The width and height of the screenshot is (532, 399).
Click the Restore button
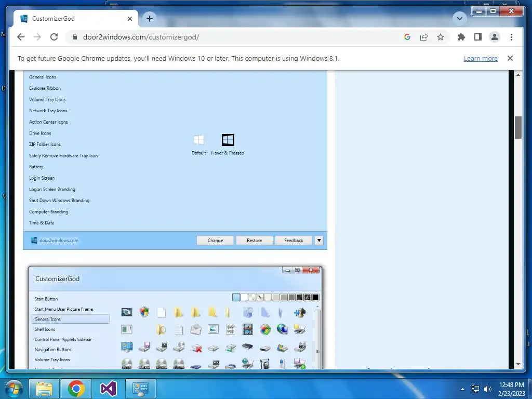click(x=254, y=240)
